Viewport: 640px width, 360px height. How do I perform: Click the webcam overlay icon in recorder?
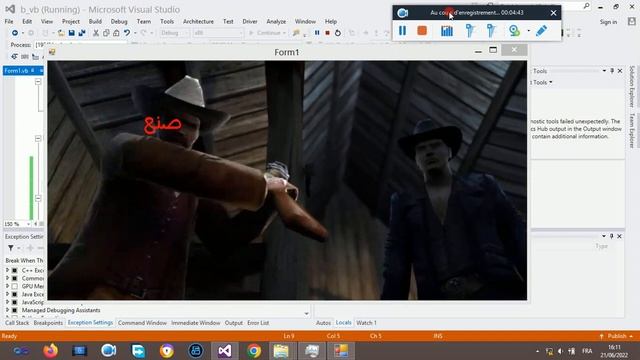click(x=514, y=31)
